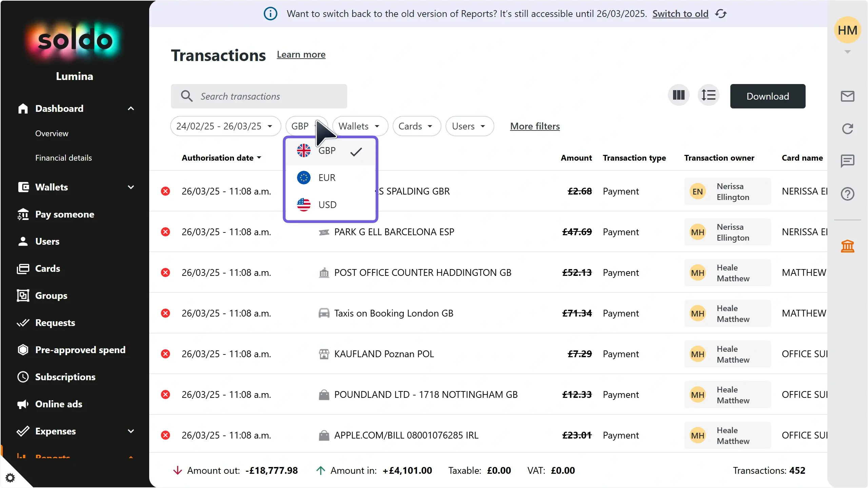Collapse the Expenses sidebar section
This screenshot has width=868, height=488.
tap(132, 431)
